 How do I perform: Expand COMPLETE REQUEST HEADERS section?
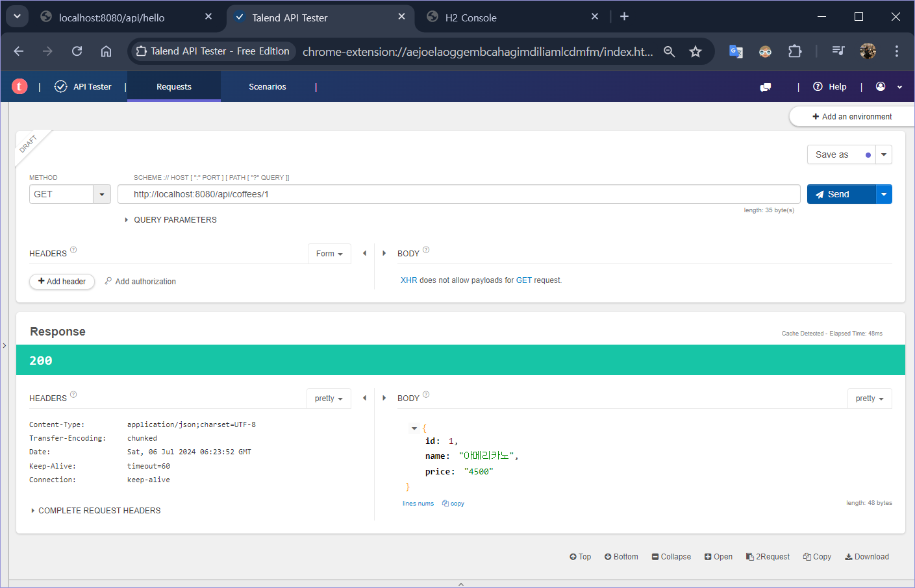click(96, 511)
